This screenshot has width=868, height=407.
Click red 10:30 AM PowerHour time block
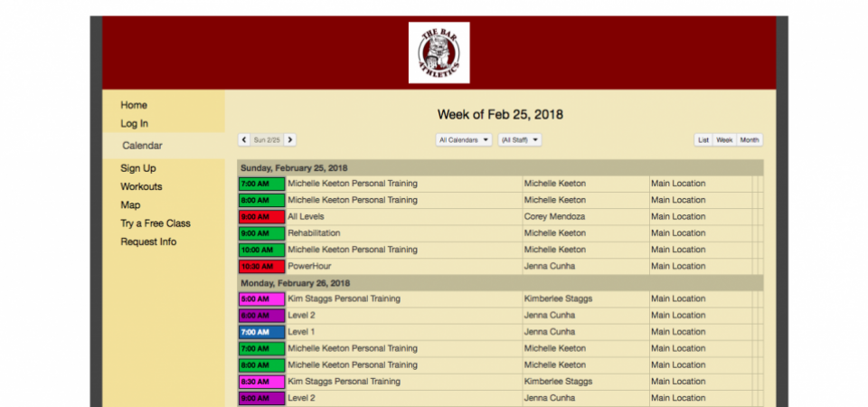click(x=262, y=267)
